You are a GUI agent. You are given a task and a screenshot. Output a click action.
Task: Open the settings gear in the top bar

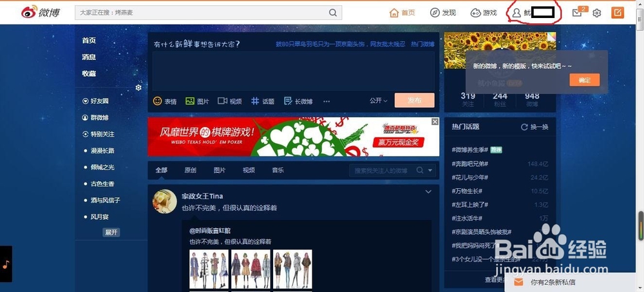tap(597, 13)
